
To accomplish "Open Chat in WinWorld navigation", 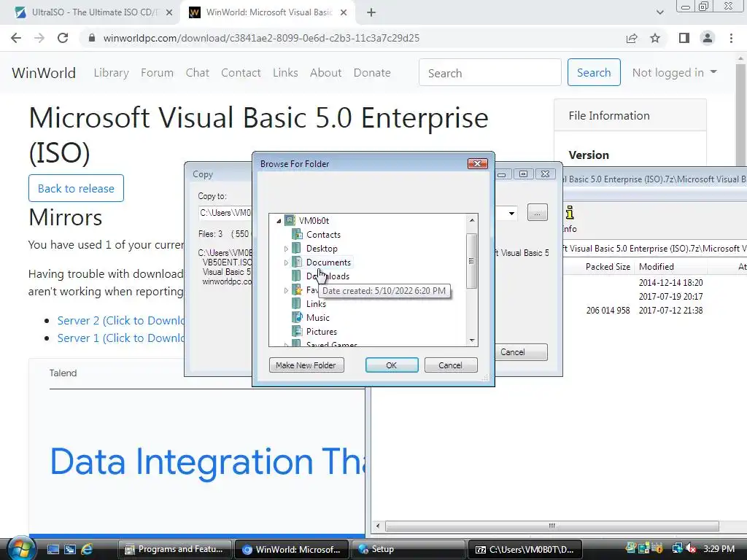I will coord(197,73).
